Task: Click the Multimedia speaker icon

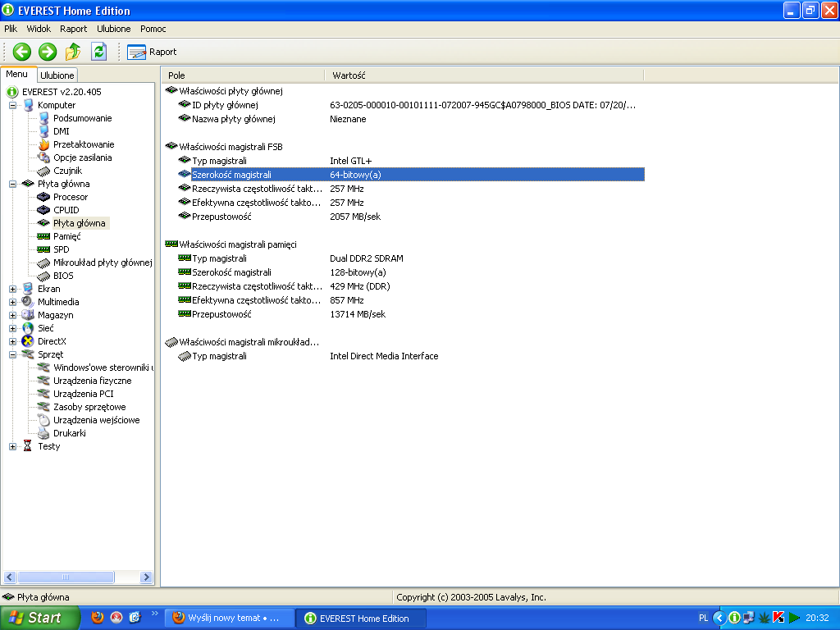Action: pos(28,302)
